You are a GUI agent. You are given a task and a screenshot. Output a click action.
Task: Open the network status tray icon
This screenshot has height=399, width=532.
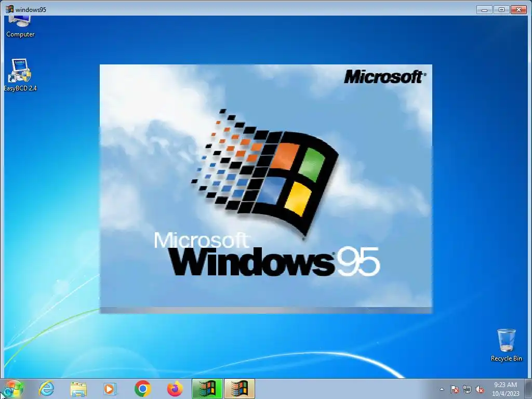pos(467,389)
